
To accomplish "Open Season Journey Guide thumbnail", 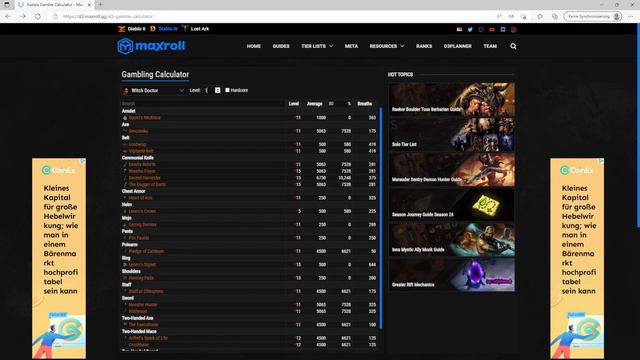I will (452, 204).
